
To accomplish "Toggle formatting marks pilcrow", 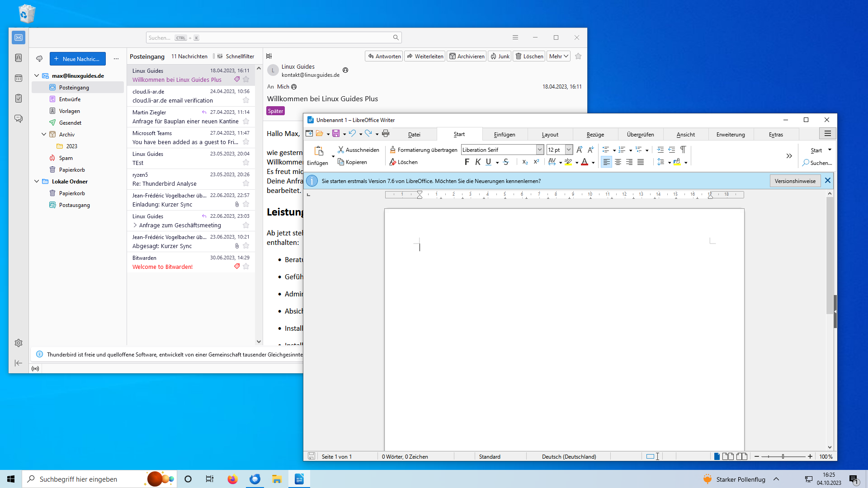I will pos(683,150).
